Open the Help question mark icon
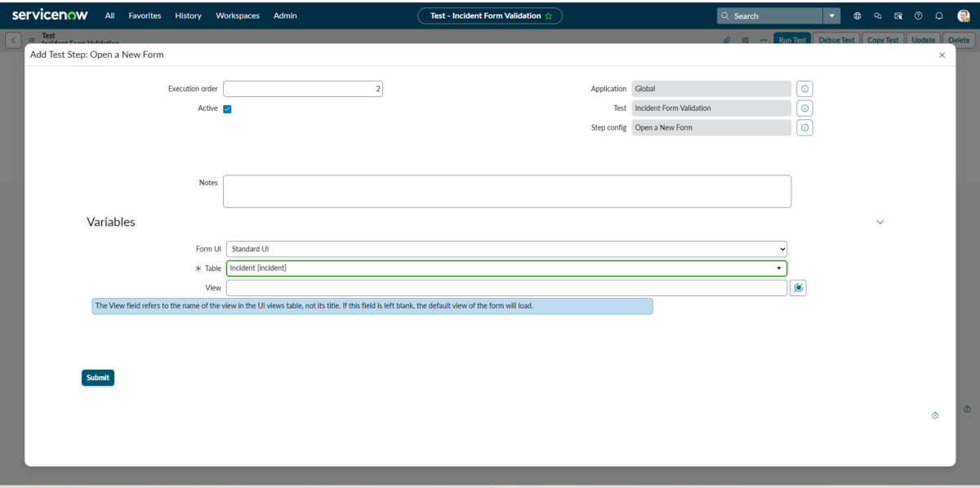This screenshot has height=488, width=980. (x=919, y=16)
